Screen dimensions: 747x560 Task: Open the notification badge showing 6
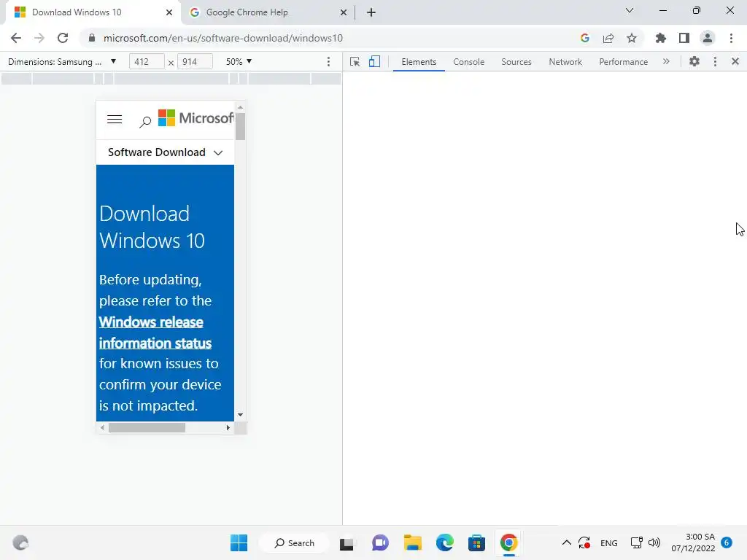tap(727, 542)
